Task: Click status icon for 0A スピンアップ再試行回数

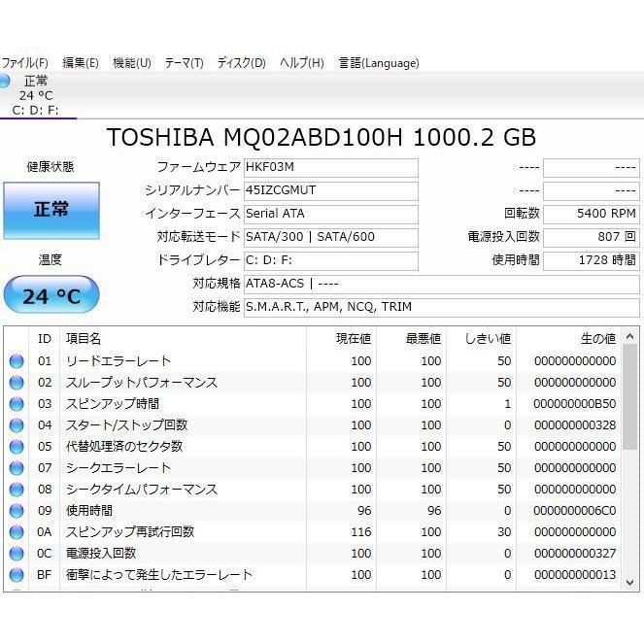Action: pos(17,532)
